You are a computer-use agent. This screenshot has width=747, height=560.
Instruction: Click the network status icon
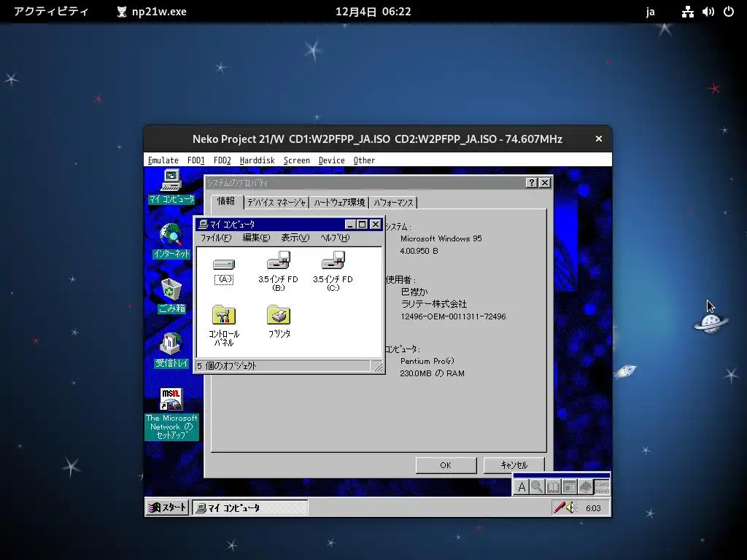coord(687,12)
